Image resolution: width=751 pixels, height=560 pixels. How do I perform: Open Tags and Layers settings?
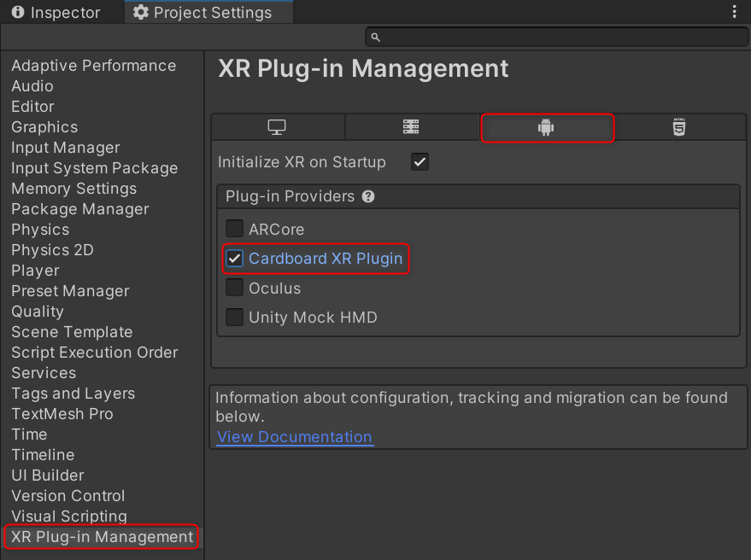click(x=73, y=394)
